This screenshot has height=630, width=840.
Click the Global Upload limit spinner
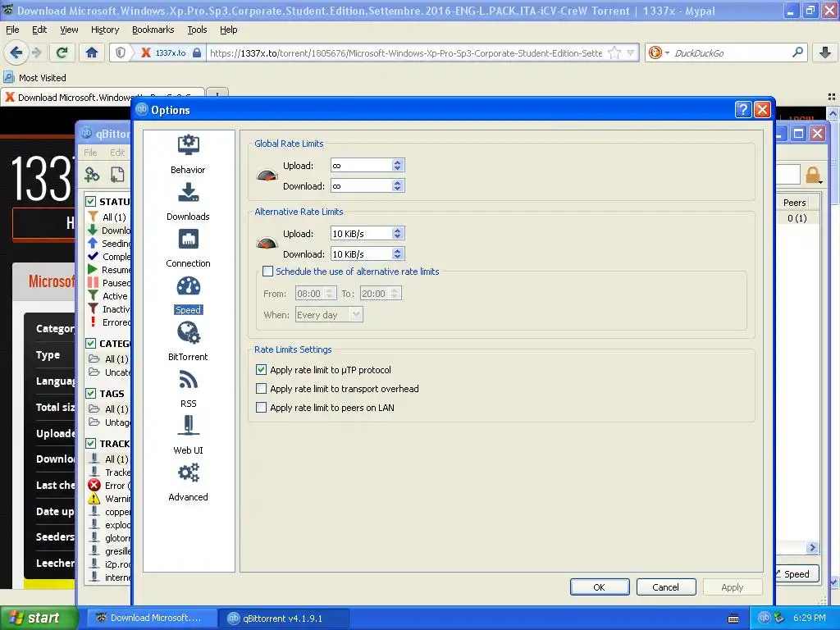click(397, 165)
